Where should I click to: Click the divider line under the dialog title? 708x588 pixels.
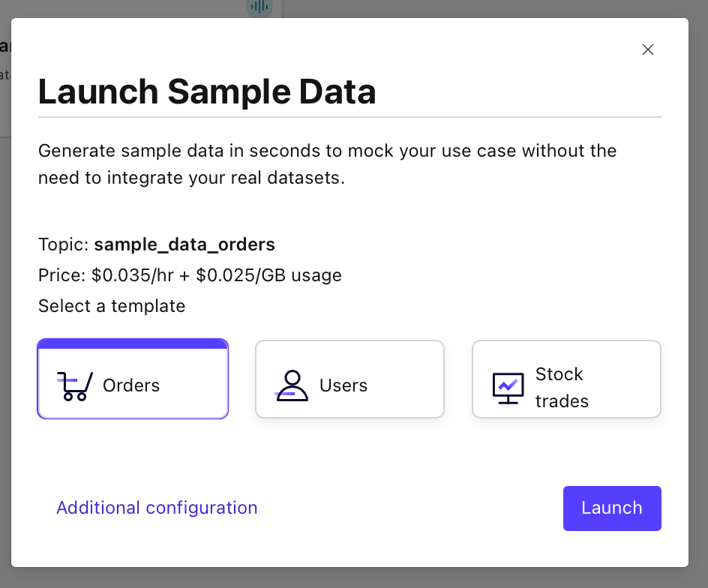(x=349, y=118)
